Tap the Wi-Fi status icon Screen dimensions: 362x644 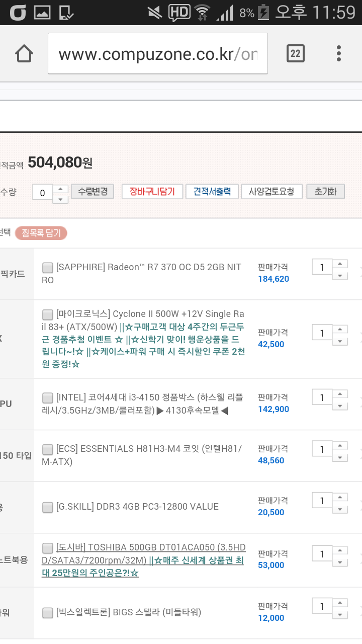coord(203,12)
